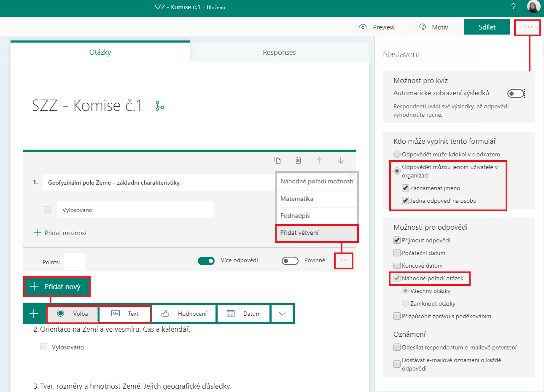Select Odpovědět můžou jenom uživatelé v organizaci
Image resolution: width=544 pixels, height=392 pixels.
pos(397,171)
